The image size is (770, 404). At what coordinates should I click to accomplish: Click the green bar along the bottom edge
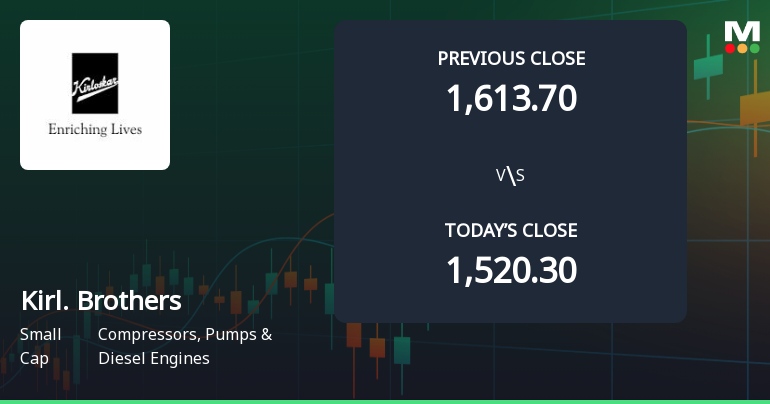click(385, 401)
